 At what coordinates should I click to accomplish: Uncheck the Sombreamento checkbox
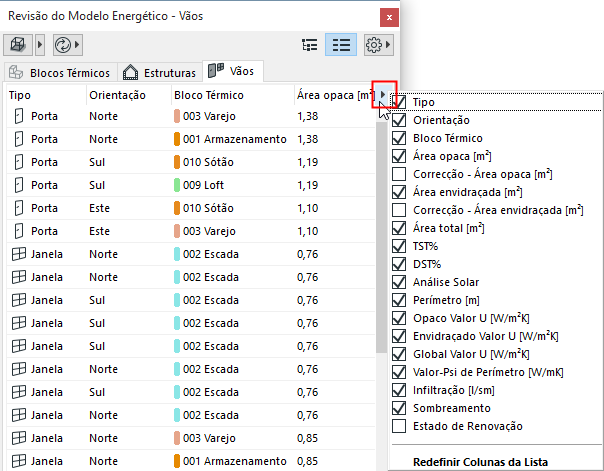pyautogui.click(x=399, y=408)
